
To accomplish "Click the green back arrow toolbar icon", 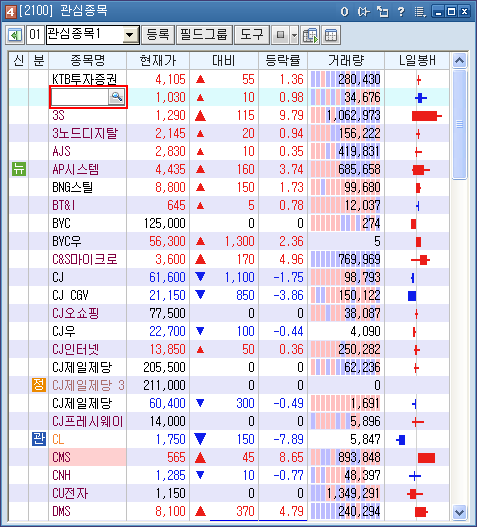I will point(15,35).
